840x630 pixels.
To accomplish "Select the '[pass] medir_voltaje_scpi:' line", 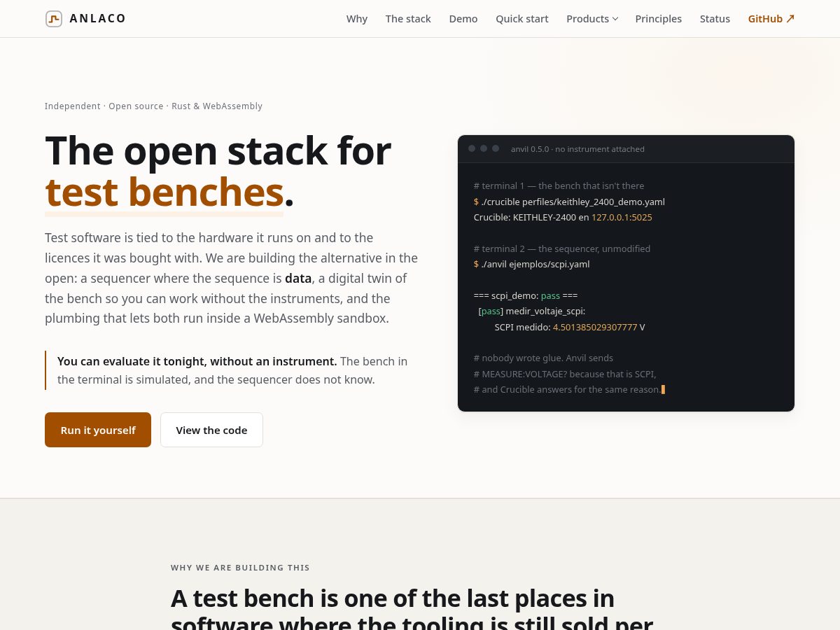I will pyautogui.click(x=532, y=311).
